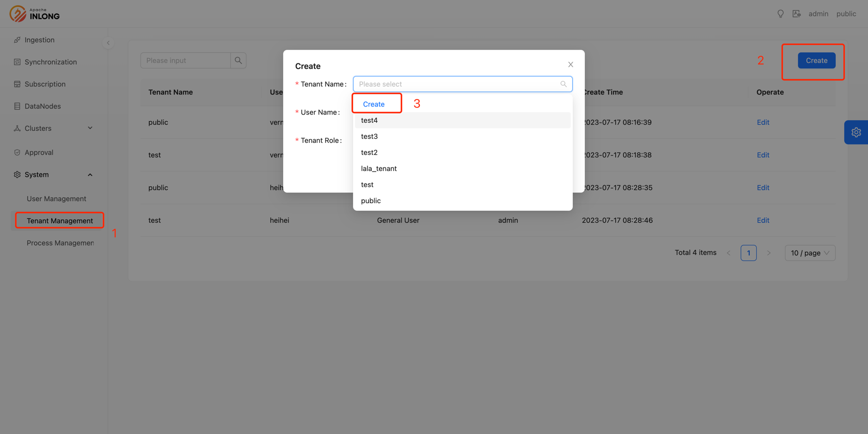Click the language switch icon in header
The width and height of the screenshot is (868, 434).
point(796,14)
